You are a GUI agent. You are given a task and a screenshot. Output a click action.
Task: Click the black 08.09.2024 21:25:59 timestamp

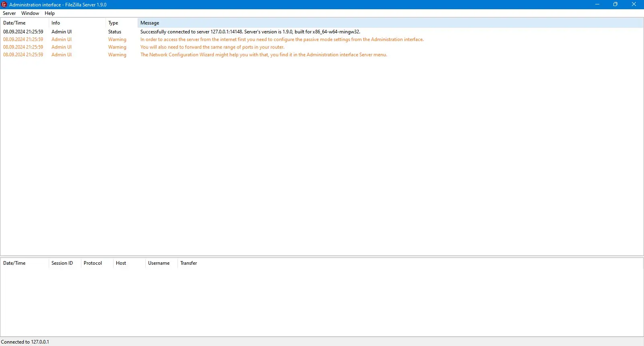click(x=23, y=32)
